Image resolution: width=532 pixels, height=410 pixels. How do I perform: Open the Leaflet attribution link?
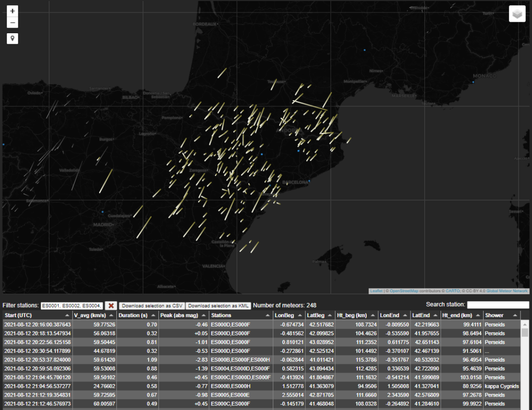coord(376,291)
